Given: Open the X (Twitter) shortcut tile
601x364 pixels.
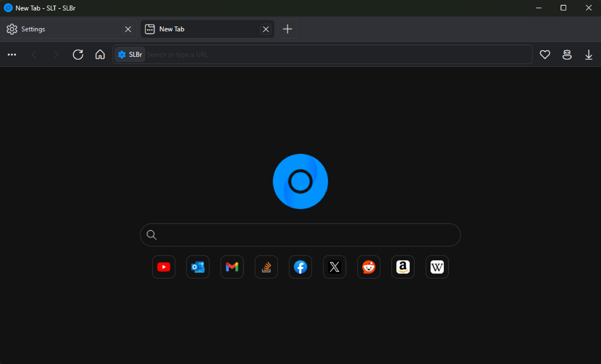Looking at the screenshot, I should pos(334,267).
